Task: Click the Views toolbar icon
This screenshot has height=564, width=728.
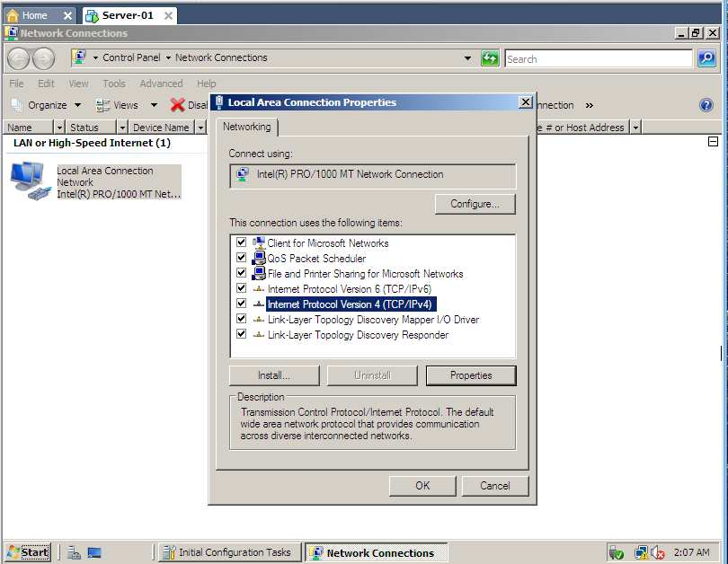Action: (102, 105)
